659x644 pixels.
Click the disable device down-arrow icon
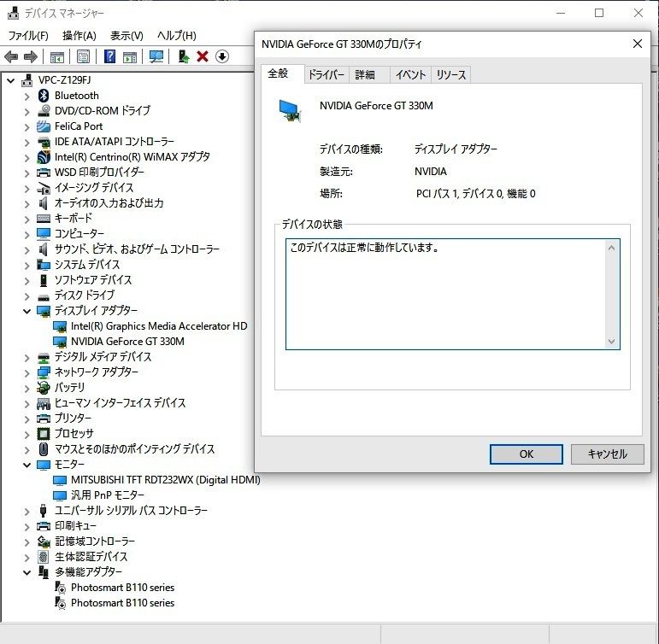click(222, 56)
